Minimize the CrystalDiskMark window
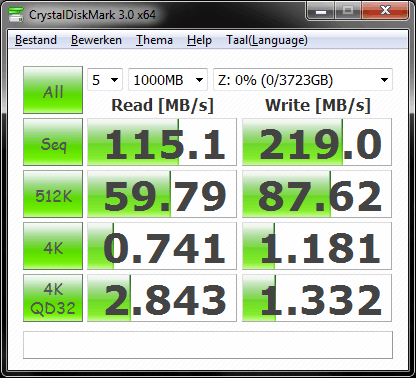Image resolution: width=417 pixels, height=379 pixels. coord(321,11)
